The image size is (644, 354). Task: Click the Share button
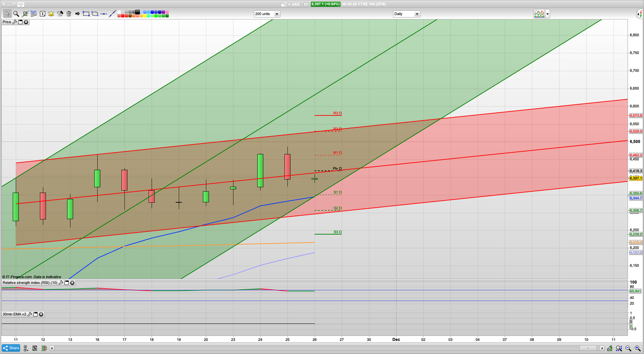coord(10,348)
